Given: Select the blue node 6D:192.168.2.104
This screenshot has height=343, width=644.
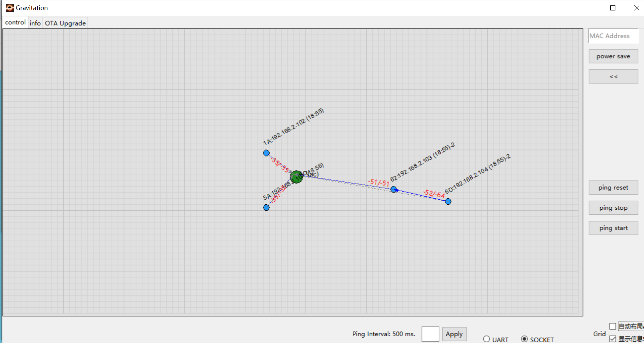Looking at the screenshot, I should 448,201.
